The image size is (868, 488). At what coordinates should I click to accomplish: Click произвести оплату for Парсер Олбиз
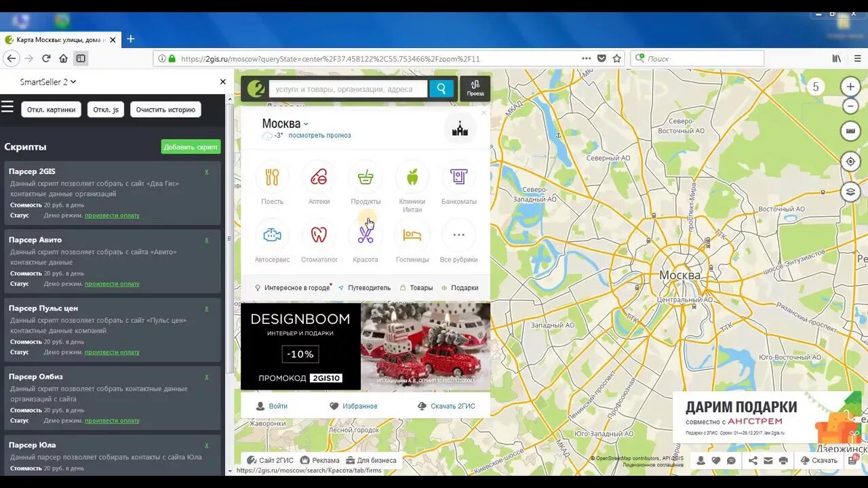[112, 421]
